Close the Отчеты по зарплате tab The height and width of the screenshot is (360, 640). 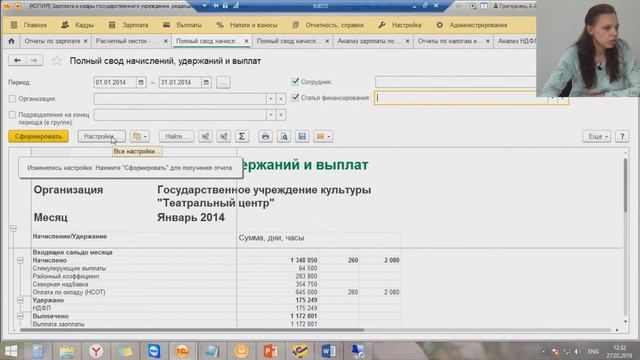[x=85, y=41]
